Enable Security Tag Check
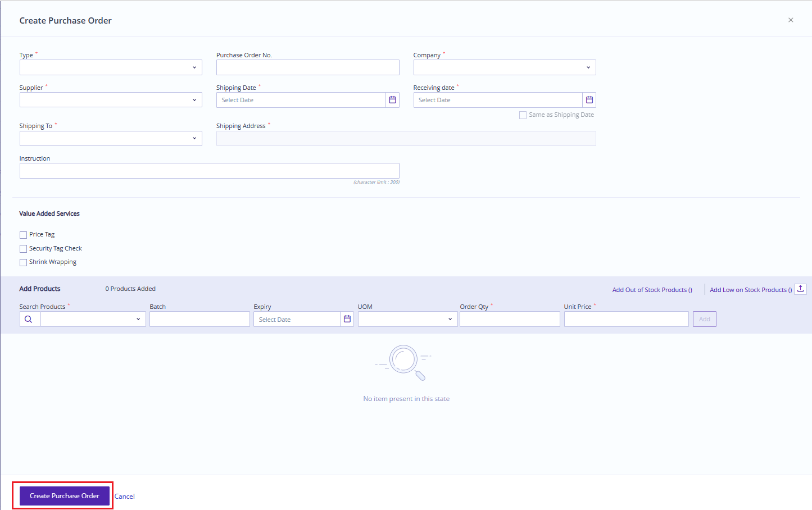This screenshot has height=510, width=812. 23,248
